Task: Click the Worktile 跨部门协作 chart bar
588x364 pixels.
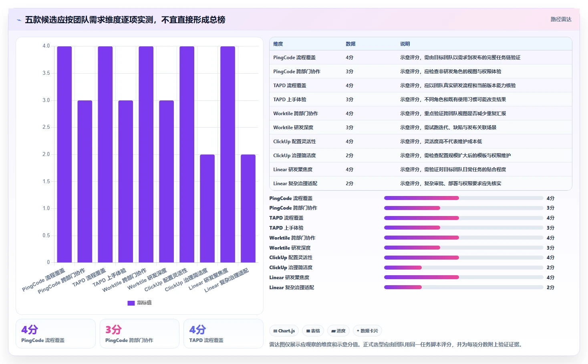Action: (x=146, y=154)
